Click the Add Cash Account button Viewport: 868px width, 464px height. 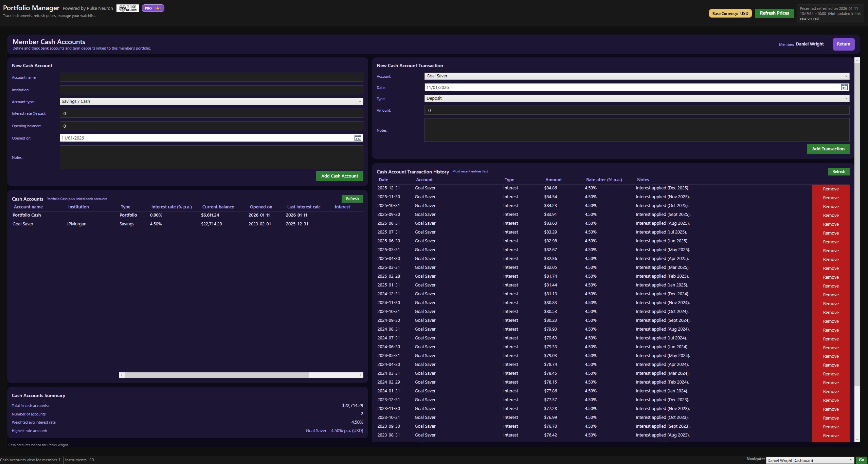[x=339, y=176]
